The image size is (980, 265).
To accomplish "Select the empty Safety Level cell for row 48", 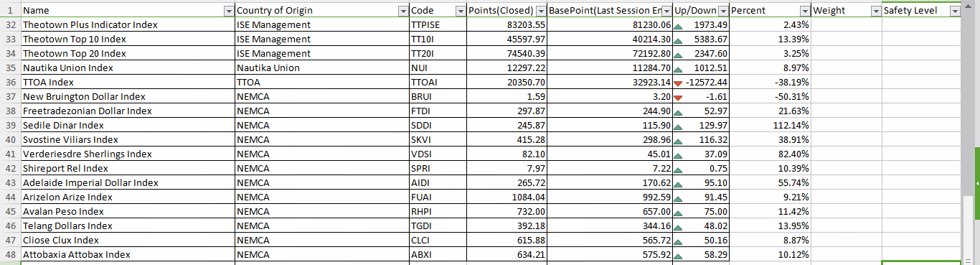I will click(921, 254).
